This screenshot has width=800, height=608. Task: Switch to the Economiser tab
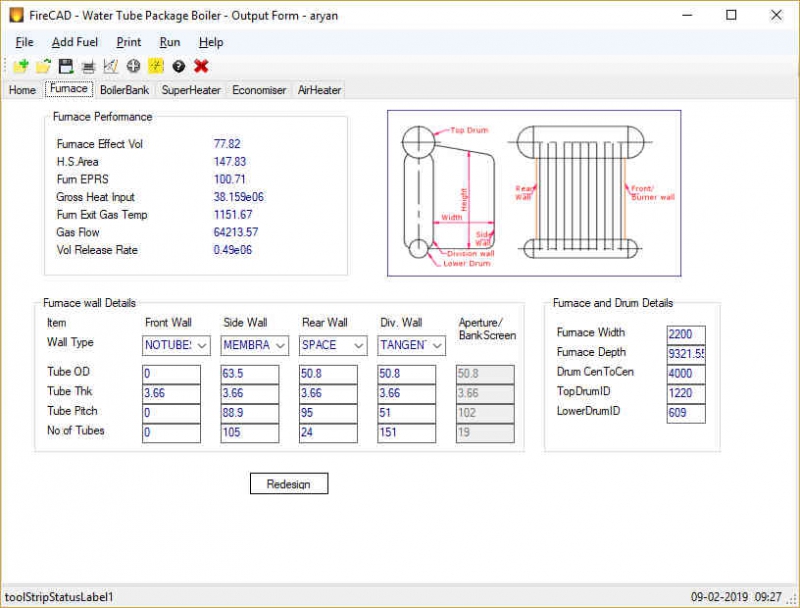[x=258, y=89]
